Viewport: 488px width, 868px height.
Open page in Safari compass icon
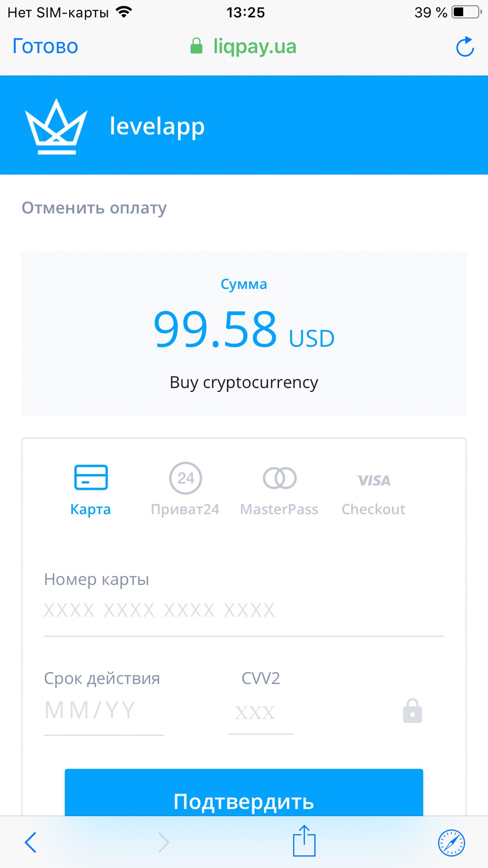[x=451, y=843]
